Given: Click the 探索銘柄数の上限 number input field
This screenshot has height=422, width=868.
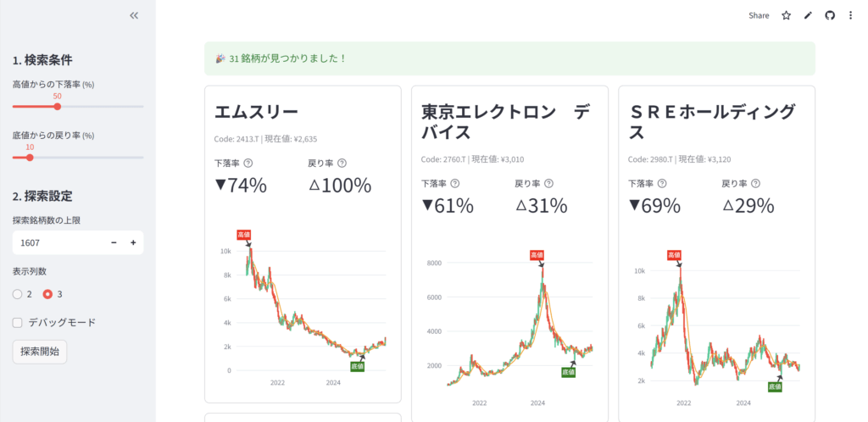Looking at the screenshot, I should [58, 243].
